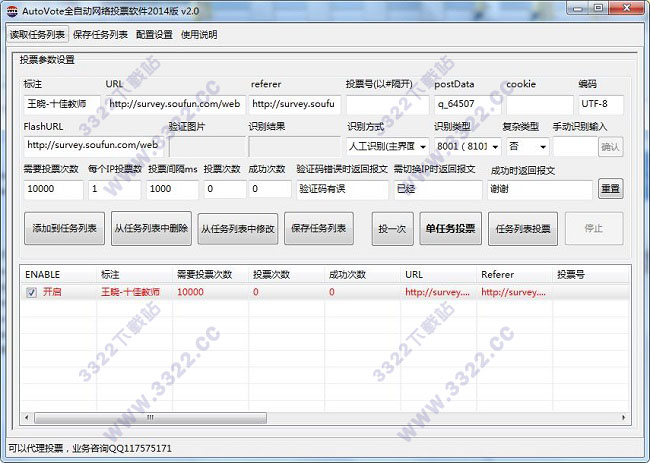Viewport: 650px width, 463px height.
Task: Click the 单任务投票 button
Action: pyautogui.click(x=451, y=228)
